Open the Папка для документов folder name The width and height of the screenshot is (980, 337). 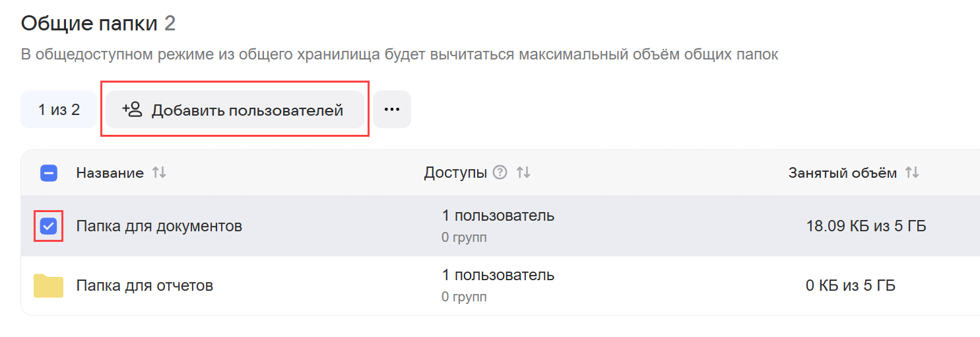point(159,227)
